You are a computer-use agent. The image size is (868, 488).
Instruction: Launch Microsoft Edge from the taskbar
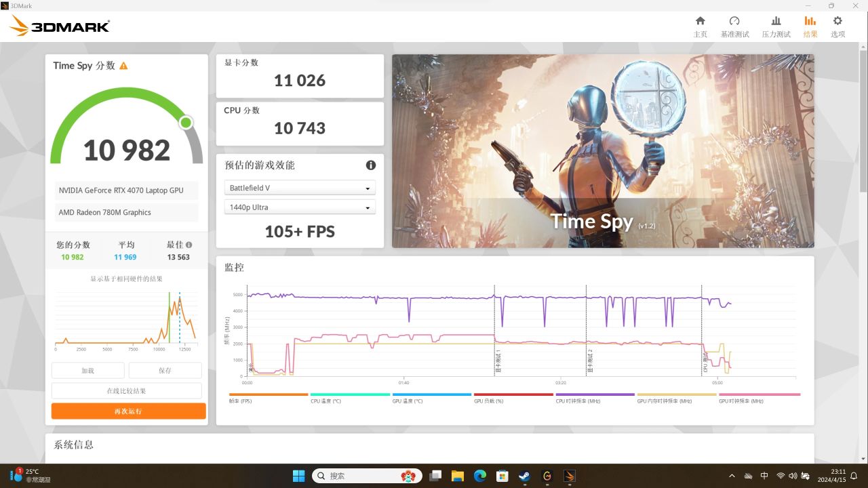(479, 476)
